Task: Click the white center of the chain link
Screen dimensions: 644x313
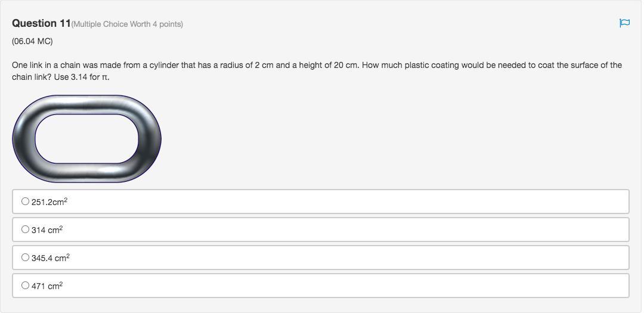Action: 86,138
